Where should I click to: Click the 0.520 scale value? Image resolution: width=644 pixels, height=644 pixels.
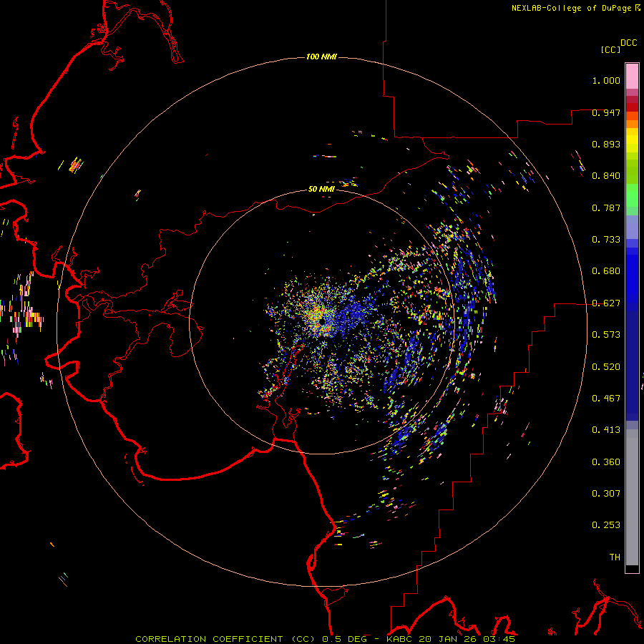pyautogui.click(x=606, y=367)
